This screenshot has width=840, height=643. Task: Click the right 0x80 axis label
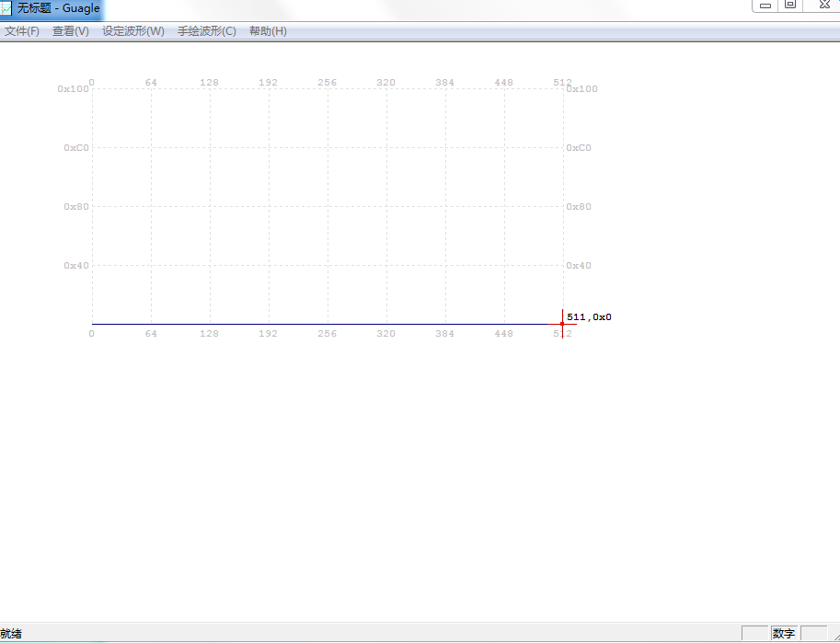pos(579,207)
